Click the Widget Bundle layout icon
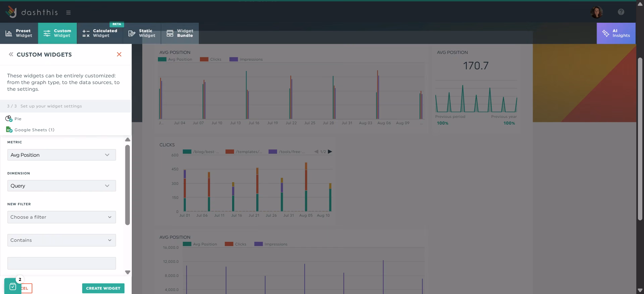644x294 pixels. click(x=170, y=33)
